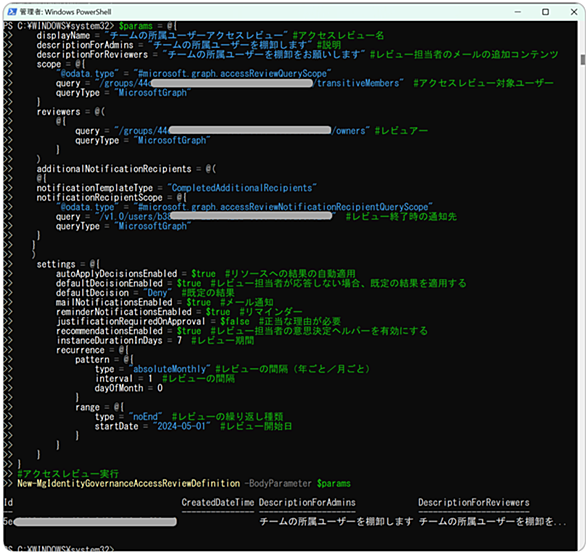Click the New-MgIdentityGovernanceAccessReviewDefinition command text

click(129, 483)
